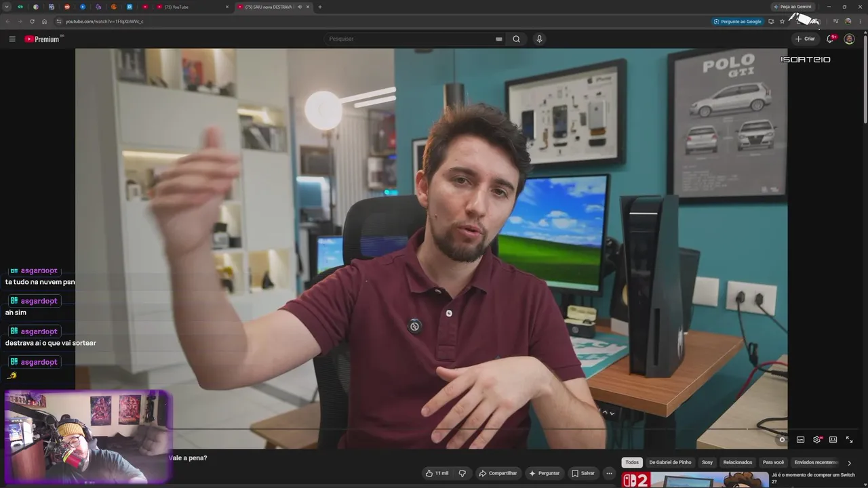Select the 'Enviados recentemente' chip

tap(816, 462)
